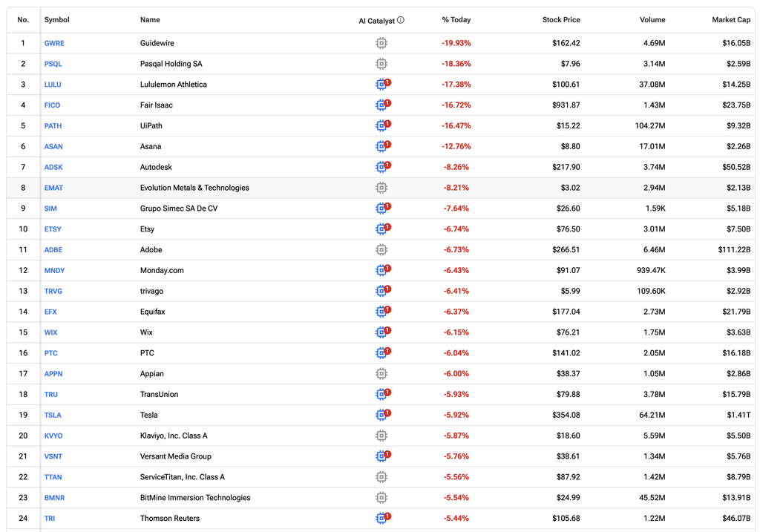Click the AI Catalyst info icon in header

[400, 20]
